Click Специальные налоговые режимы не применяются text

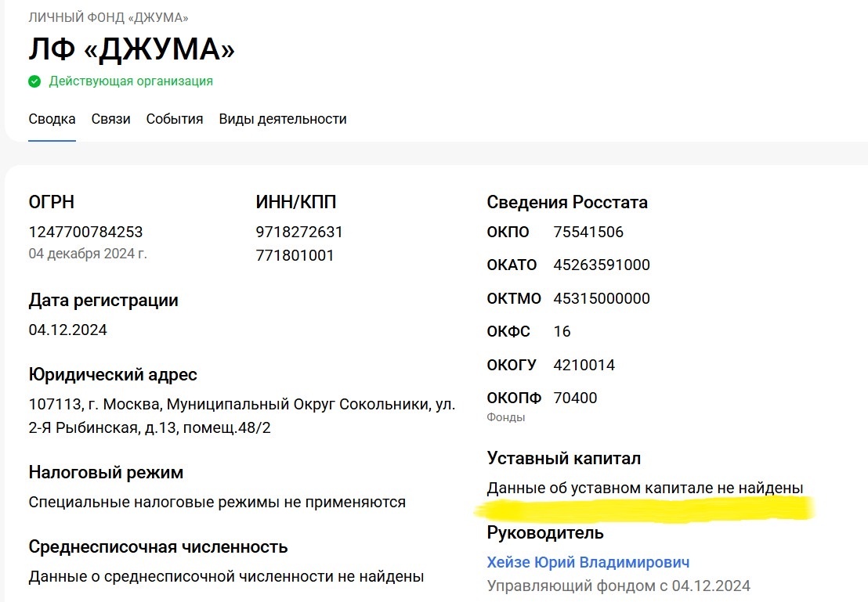click(x=217, y=502)
